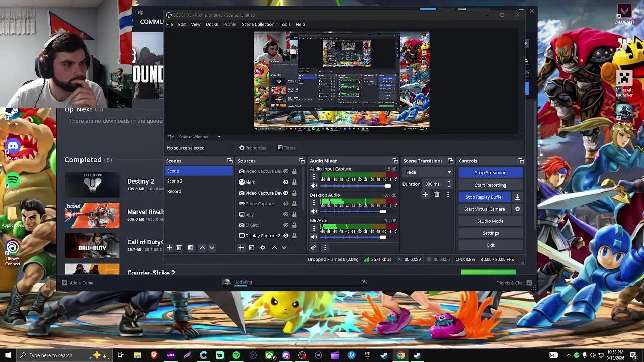Remove the scene transition with the trash icon
644x362 pixels.
point(437,194)
